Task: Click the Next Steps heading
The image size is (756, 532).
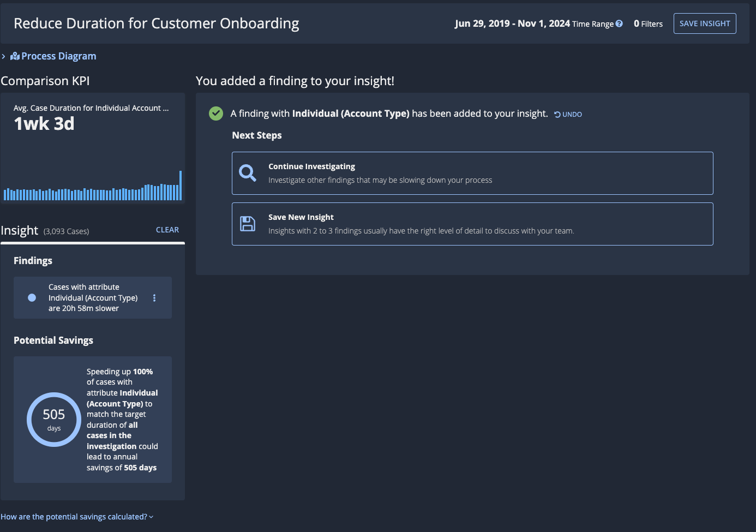Action: 257,135
